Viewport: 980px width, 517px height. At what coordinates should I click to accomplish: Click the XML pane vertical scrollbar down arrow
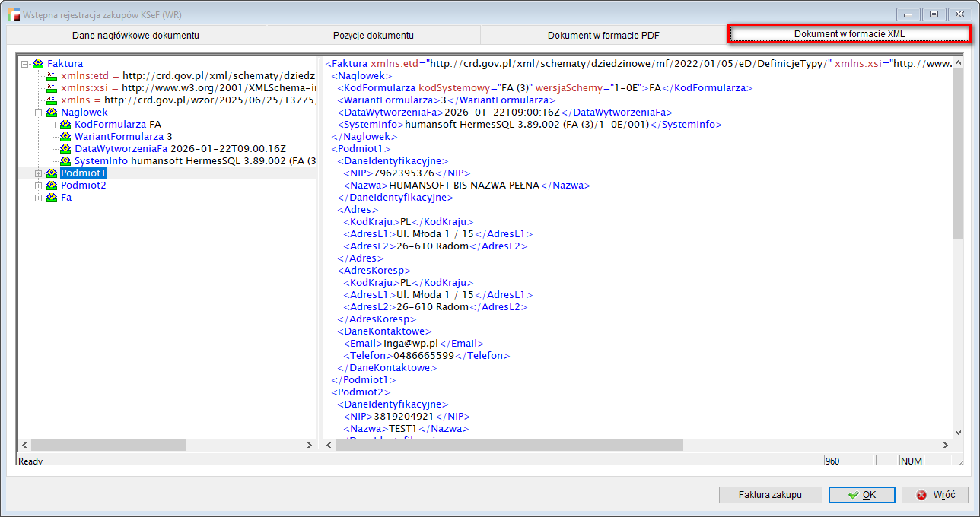click(958, 433)
